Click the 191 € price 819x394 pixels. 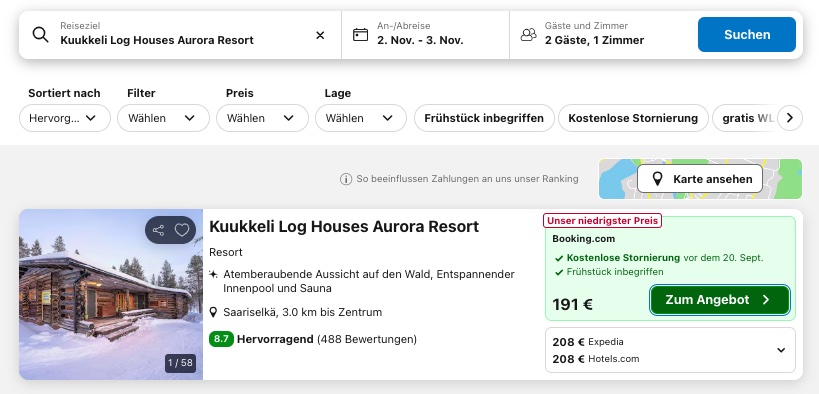click(572, 304)
